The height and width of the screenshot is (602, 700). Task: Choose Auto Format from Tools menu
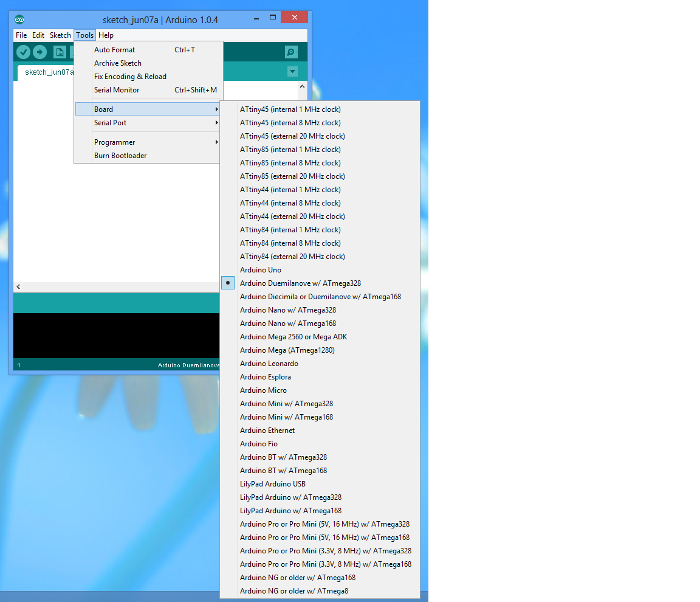148,50
